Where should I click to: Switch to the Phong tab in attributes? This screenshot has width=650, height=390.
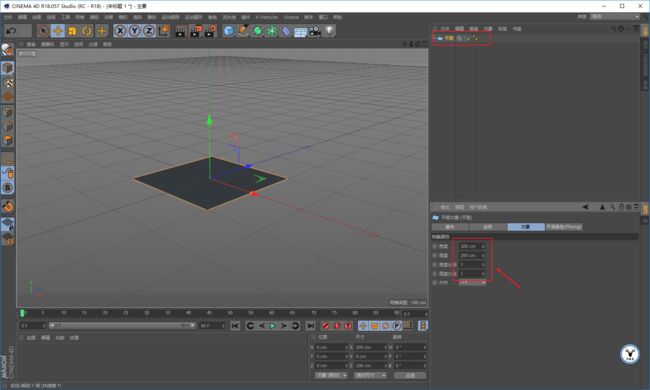coord(564,227)
